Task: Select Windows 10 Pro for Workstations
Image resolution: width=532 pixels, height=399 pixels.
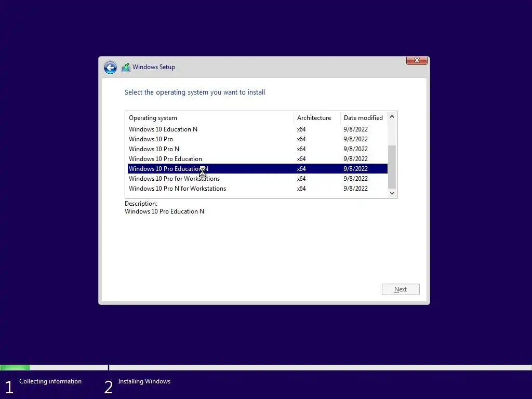Action: tap(258, 179)
